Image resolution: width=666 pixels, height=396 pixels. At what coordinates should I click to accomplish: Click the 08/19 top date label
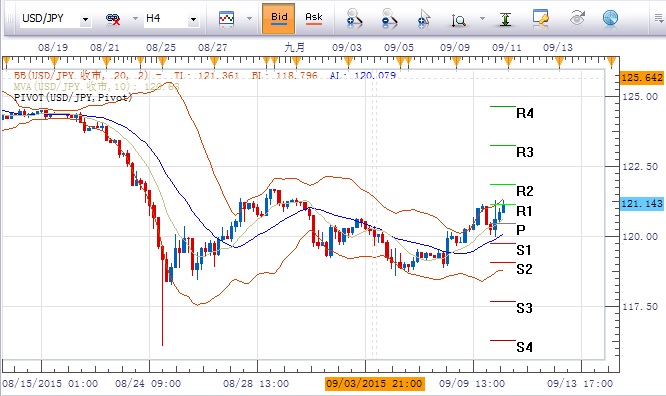[53, 48]
